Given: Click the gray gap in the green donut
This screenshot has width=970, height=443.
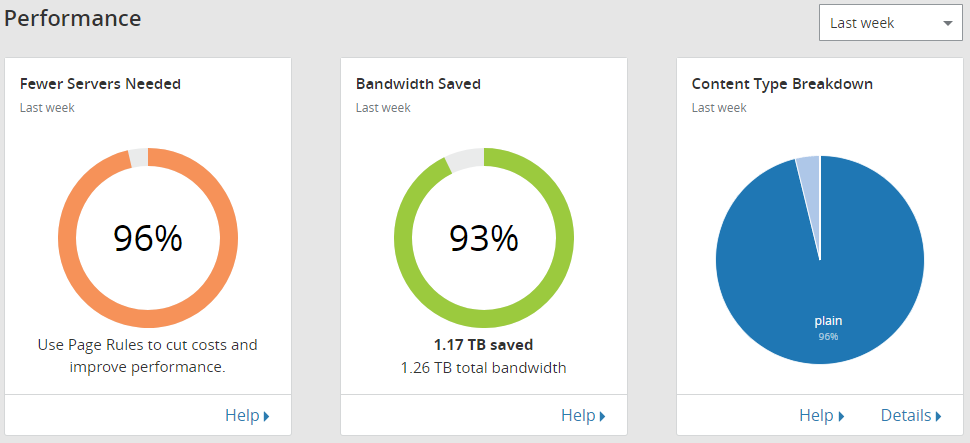Looking at the screenshot, I should 465,158.
